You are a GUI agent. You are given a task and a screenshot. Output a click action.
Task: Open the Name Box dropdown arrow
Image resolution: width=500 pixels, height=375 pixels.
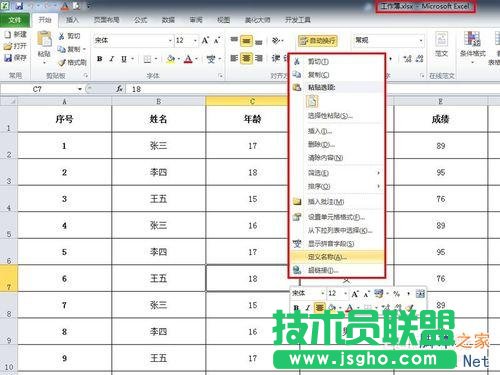(x=80, y=89)
